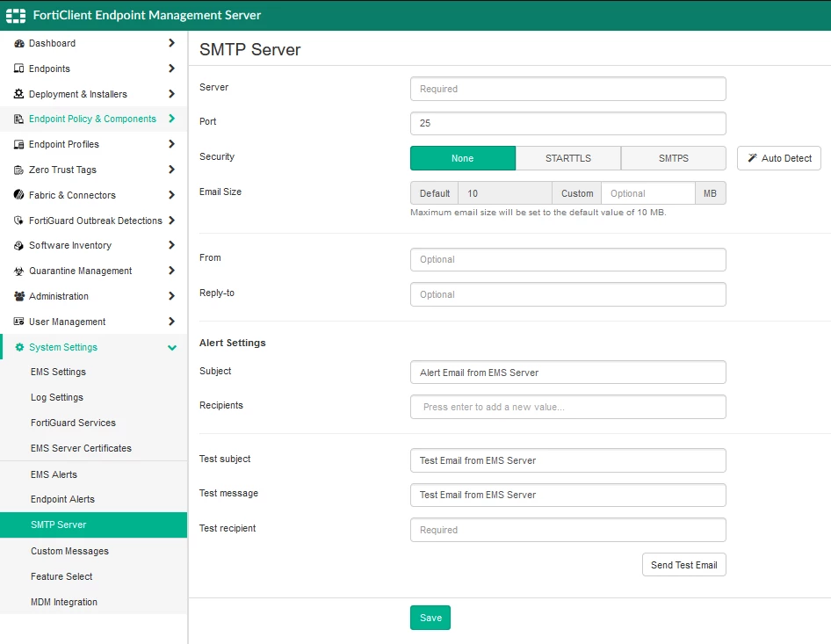Expand User Management chevron
Screen dimensions: 831x644
[171, 322]
